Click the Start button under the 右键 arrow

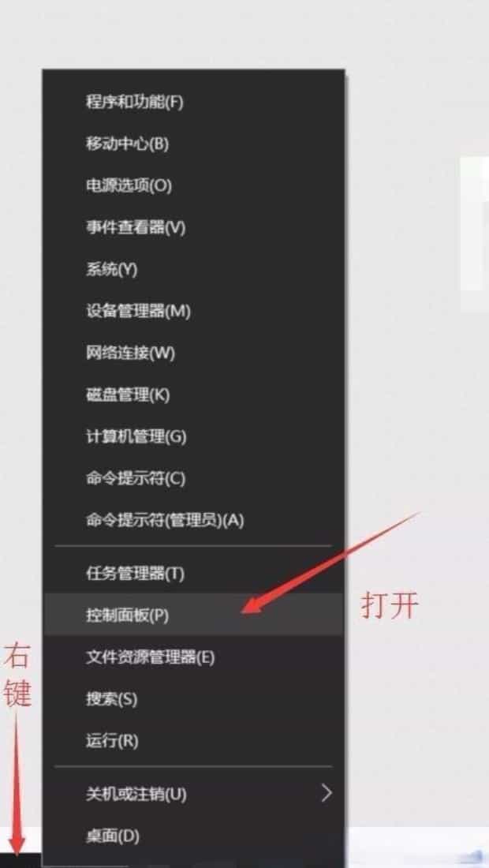coord(20,860)
